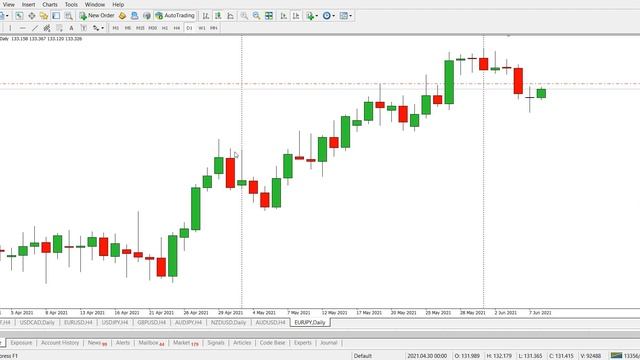Select the equidistant channel tool
640x360 pixels.
pos(47,28)
